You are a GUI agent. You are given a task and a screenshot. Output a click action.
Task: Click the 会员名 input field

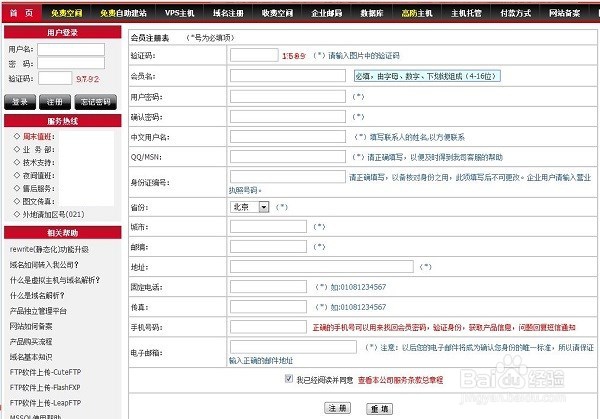tap(288, 76)
